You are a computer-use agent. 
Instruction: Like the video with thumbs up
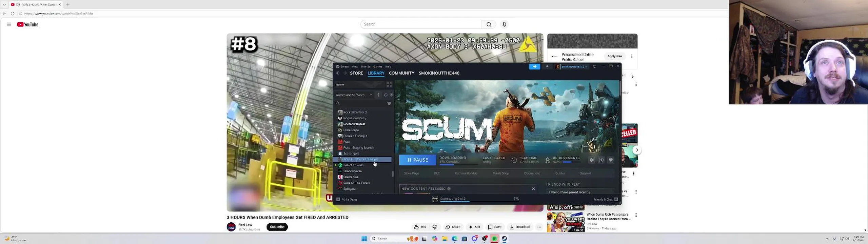point(420,227)
